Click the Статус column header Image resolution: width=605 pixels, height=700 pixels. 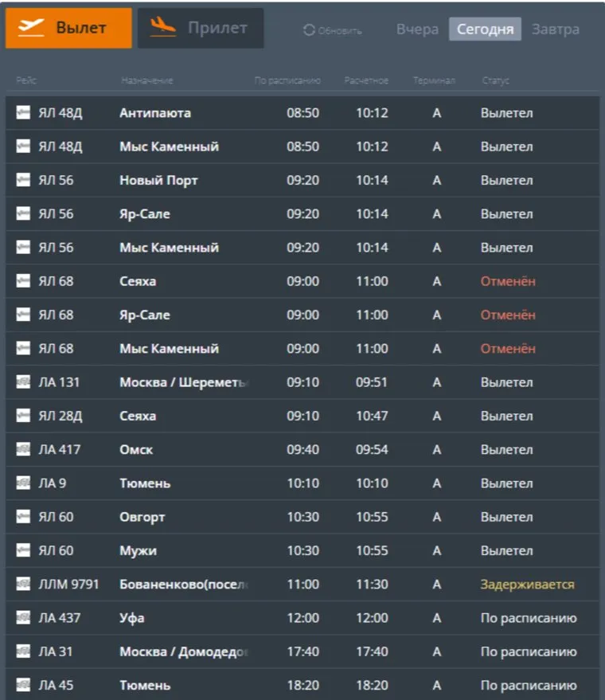[x=495, y=80]
